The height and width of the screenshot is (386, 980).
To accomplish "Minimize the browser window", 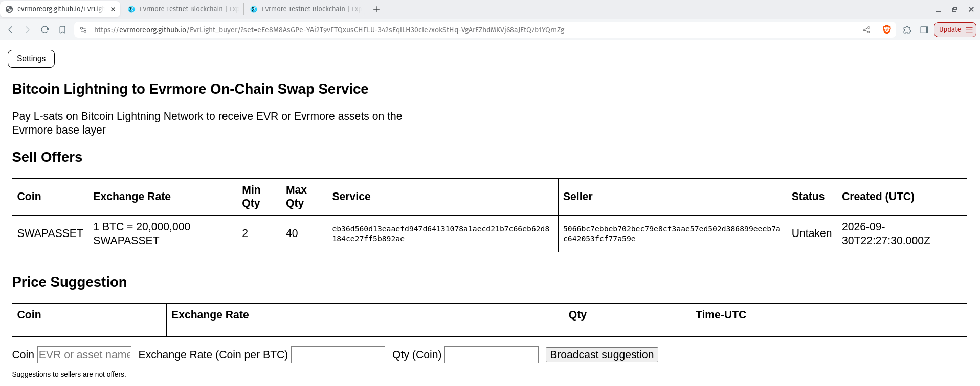I will (x=938, y=9).
